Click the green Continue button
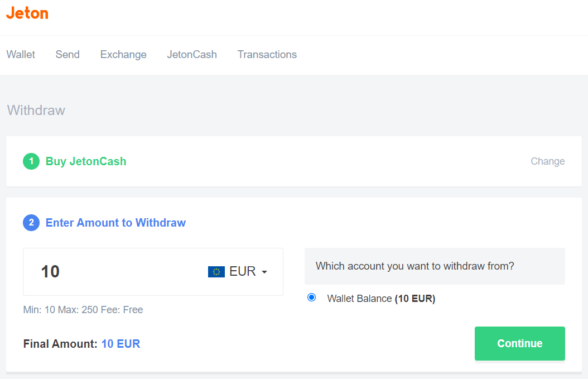Viewport: 588px width, 379px height. tap(520, 343)
